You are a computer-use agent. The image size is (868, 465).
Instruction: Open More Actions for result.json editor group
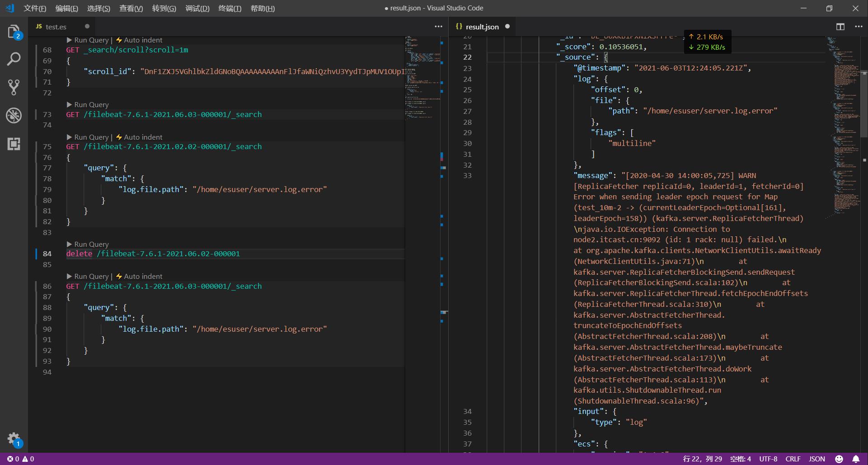coord(859,27)
